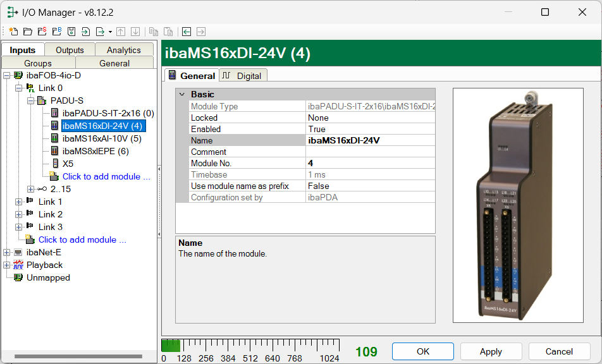The height and width of the screenshot is (364, 602).
Task: Expand the Link 1 tree node
Action: [x=19, y=202]
